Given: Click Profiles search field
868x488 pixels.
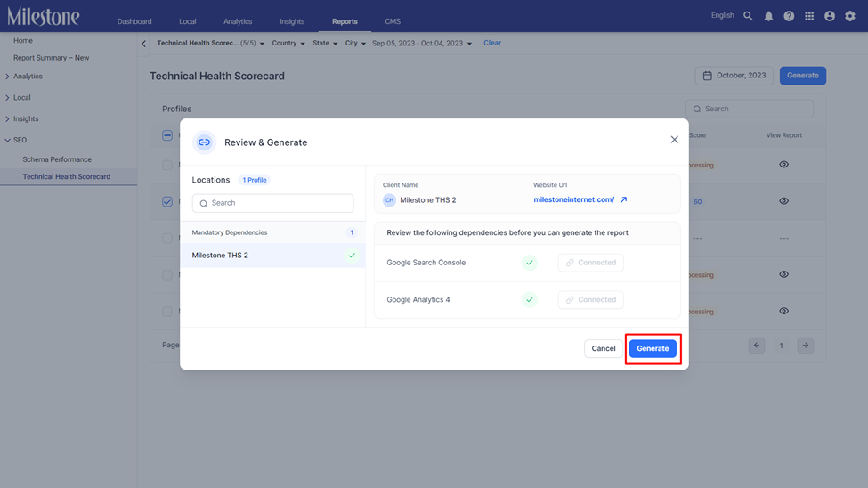Looking at the screenshot, I should coord(750,110).
